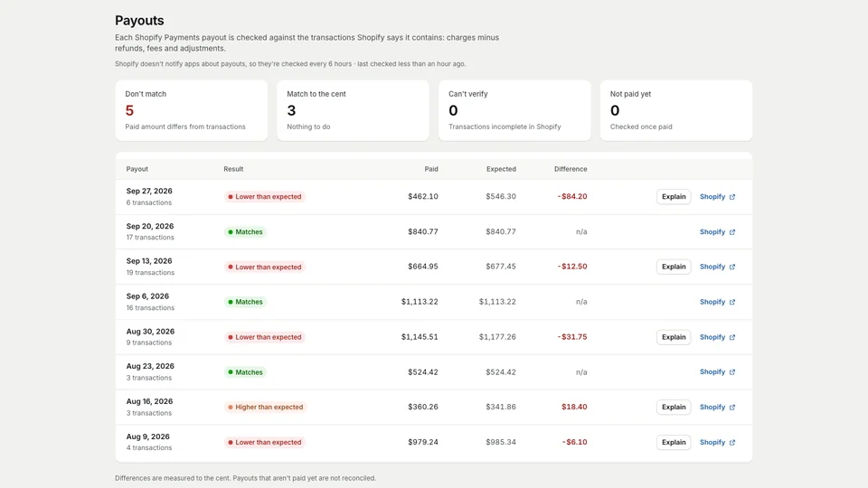Screen dimensions: 868x488
Task: Open Shopify link for Sep 20, 2026 payout
Action: tap(717, 232)
